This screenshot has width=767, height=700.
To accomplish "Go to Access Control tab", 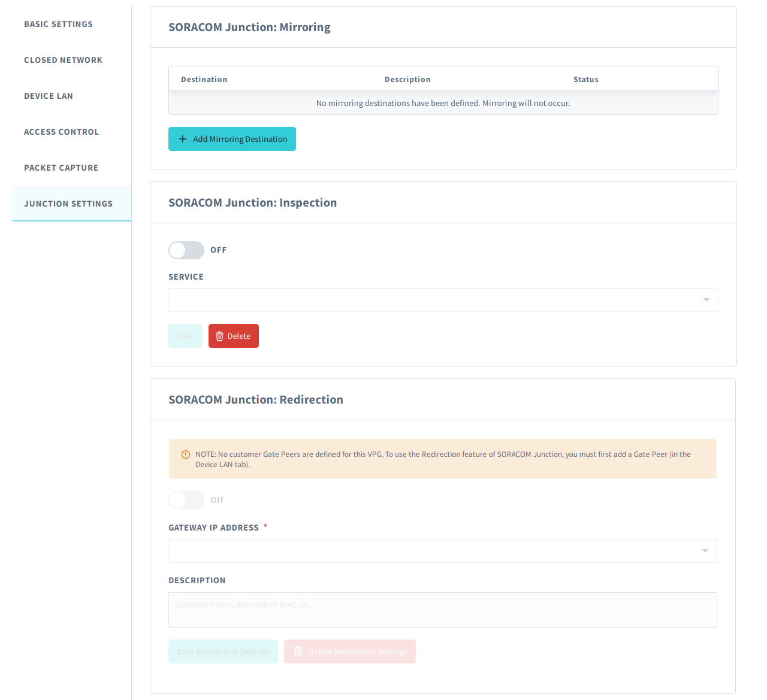I will click(x=62, y=132).
